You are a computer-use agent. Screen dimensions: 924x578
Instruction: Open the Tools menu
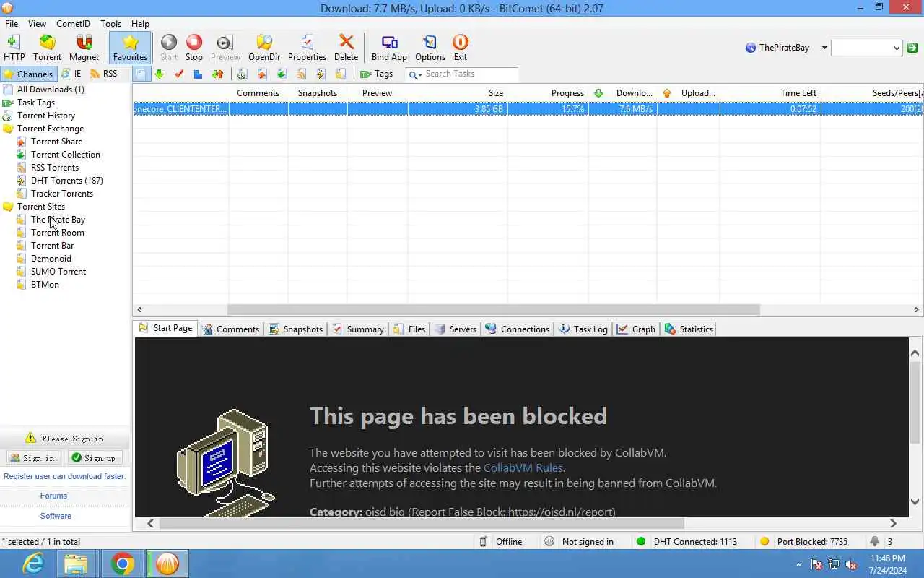[110, 24]
